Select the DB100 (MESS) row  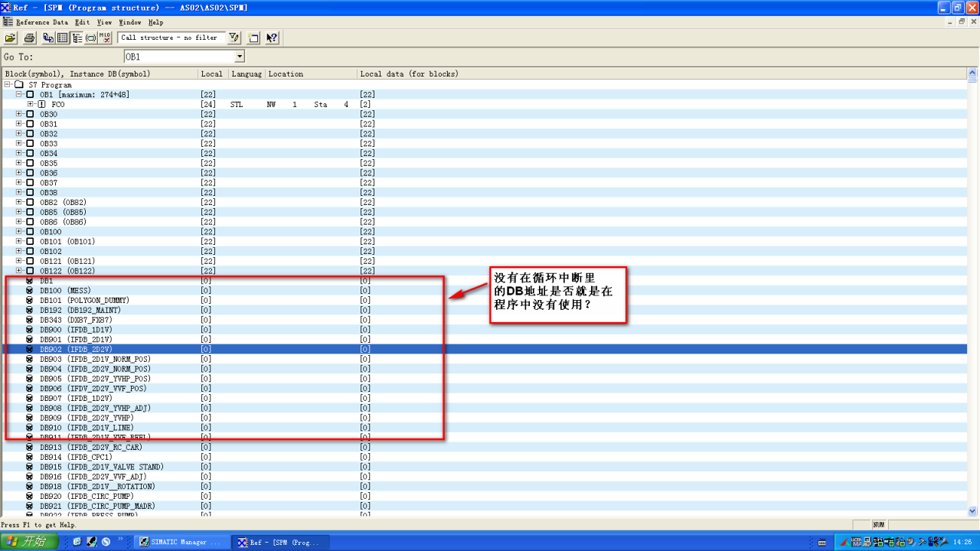[65, 291]
